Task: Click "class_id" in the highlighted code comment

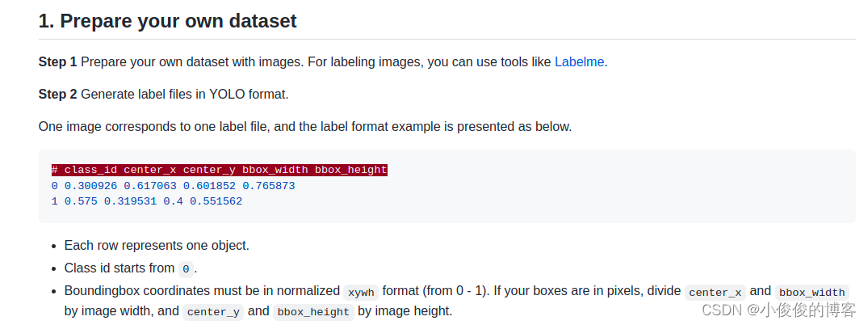Action: (90, 170)
